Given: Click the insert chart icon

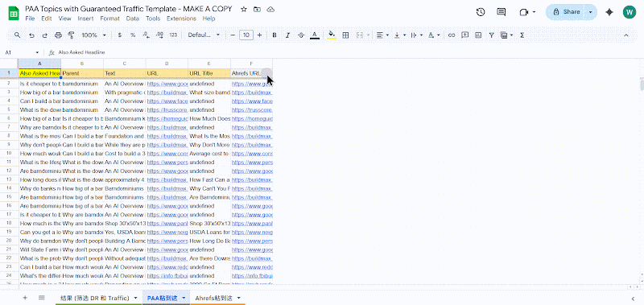Looking at the screenshot, I should (x=478, y=35).
